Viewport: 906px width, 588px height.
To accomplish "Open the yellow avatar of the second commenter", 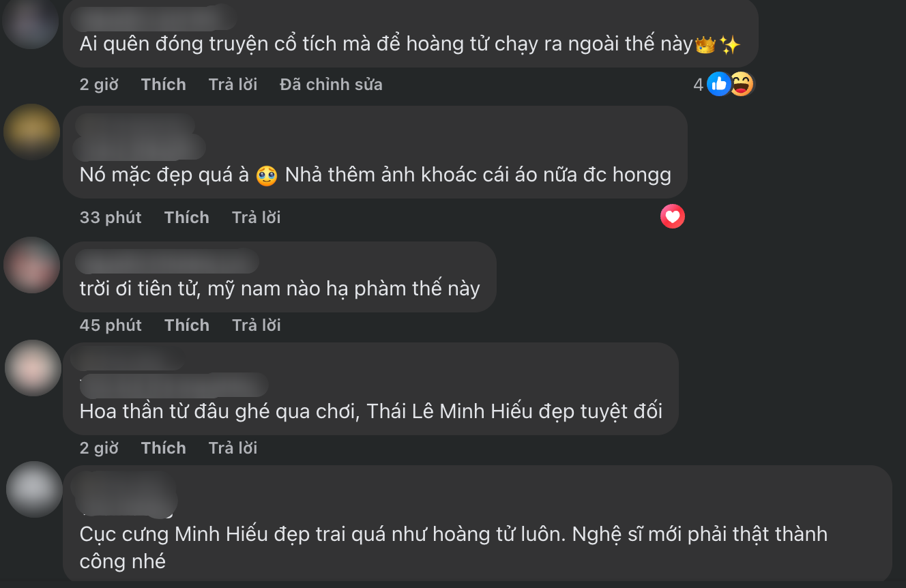I will (x=31, y=132).
